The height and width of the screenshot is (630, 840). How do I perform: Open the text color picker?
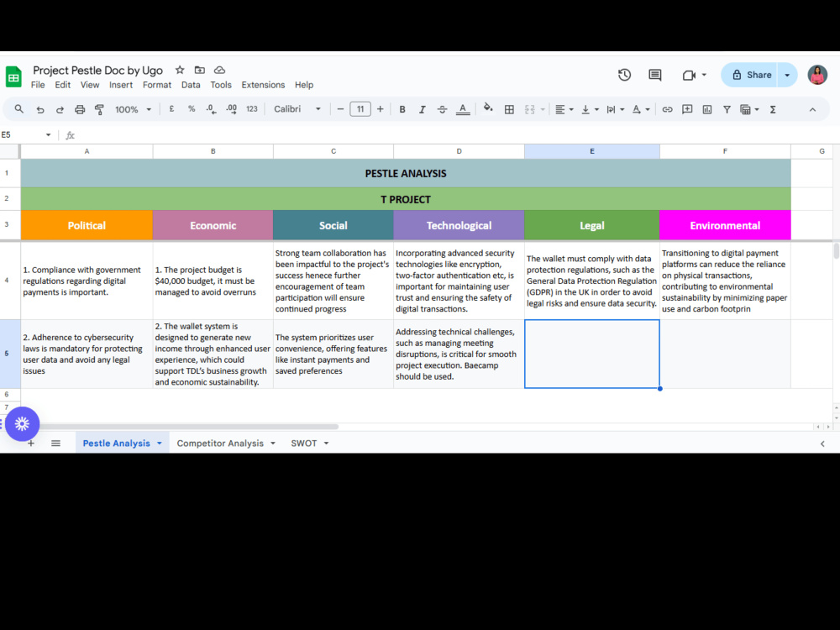tap(463, 109)
